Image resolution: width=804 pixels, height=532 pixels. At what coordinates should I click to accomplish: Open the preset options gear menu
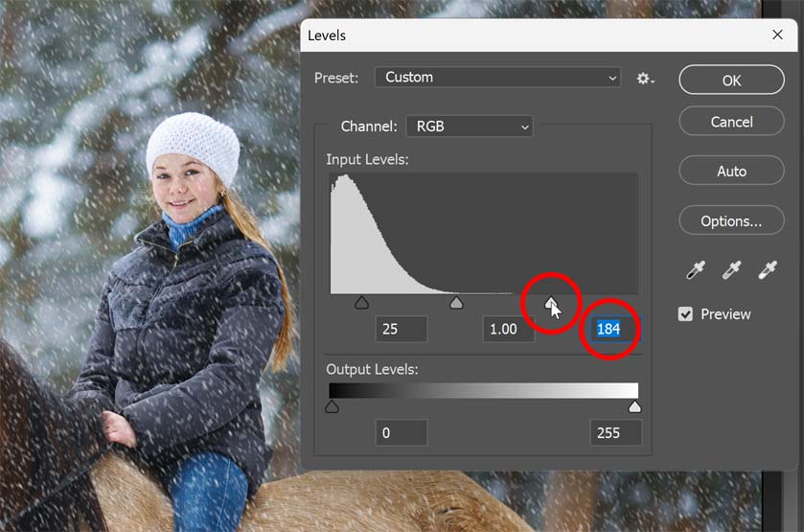645,79
